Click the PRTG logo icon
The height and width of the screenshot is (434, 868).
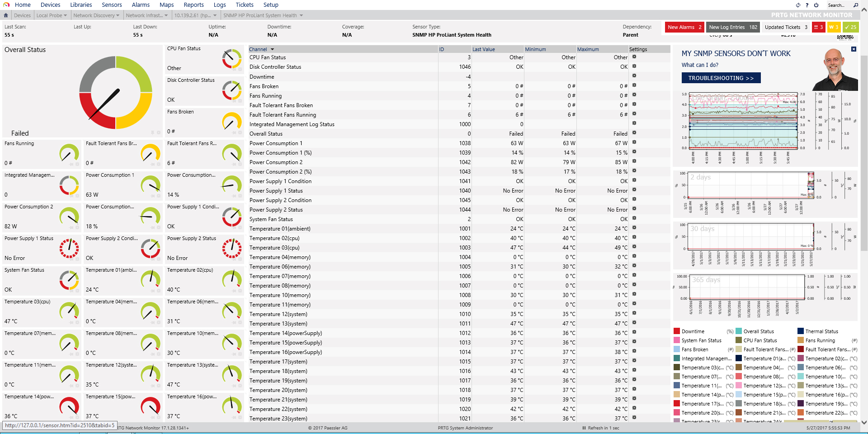(x=6, y=5)
